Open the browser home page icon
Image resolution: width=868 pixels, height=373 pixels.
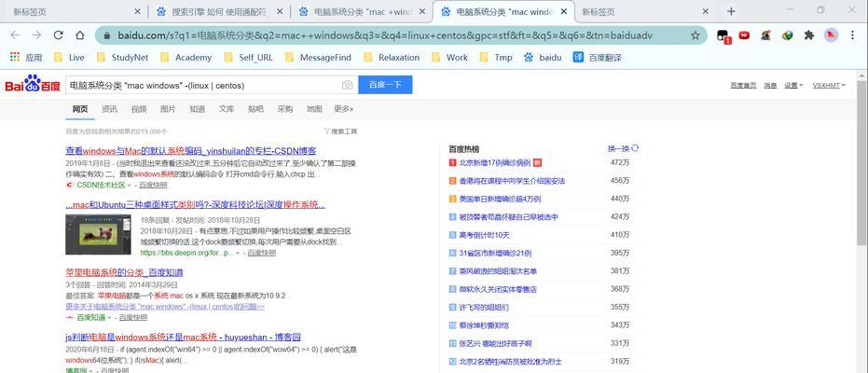[x=80, y=35]
